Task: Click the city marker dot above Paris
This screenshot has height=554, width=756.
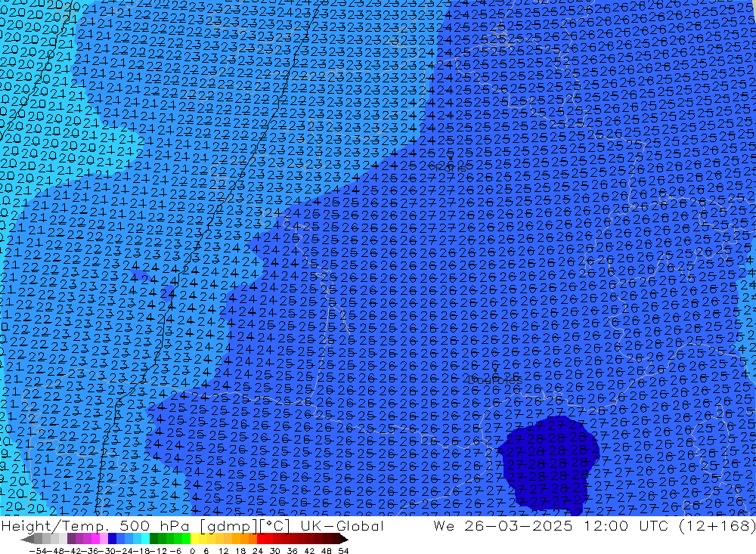Action: [451, 158]
